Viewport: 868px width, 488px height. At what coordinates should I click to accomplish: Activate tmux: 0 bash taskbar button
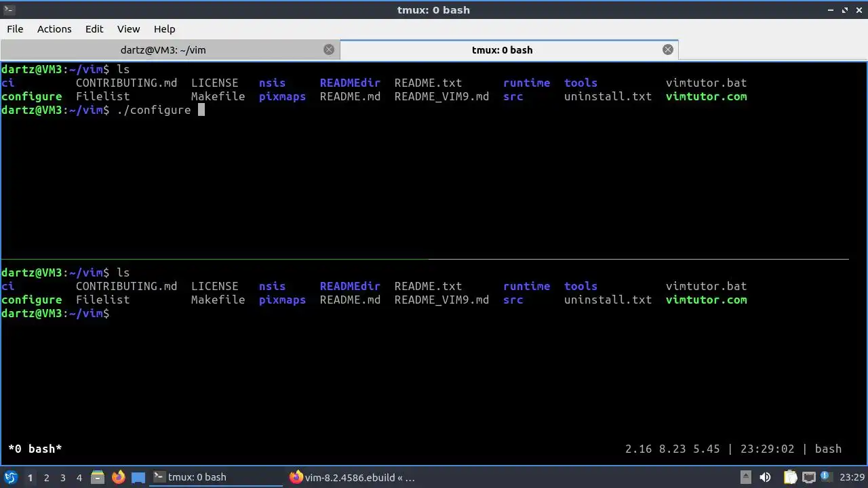216,477
